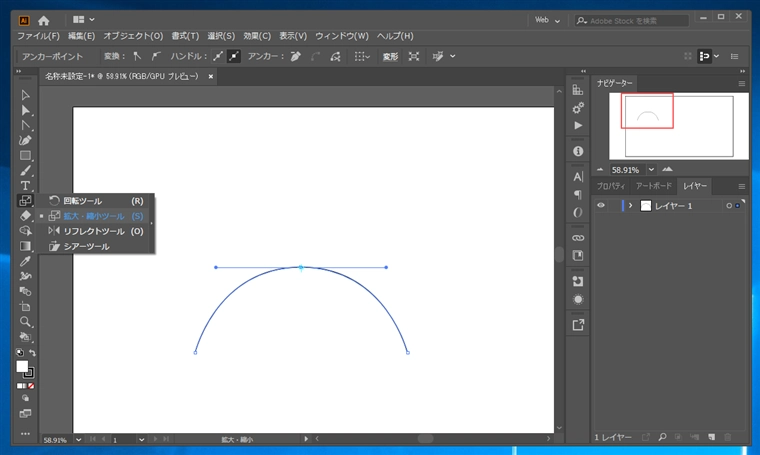The image size is (760, 455).
Task: Select the Gradient tool
Action: (x=25, y=246)
